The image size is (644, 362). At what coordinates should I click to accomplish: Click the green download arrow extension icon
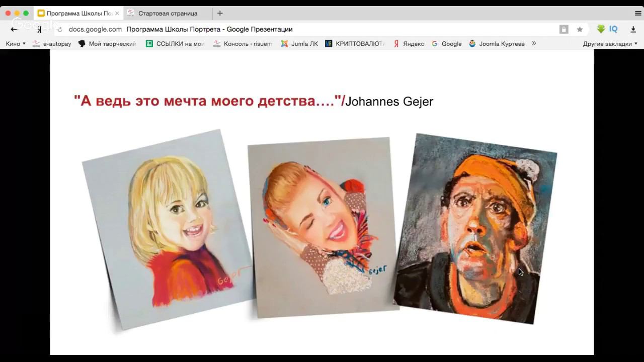coord(601,29)
